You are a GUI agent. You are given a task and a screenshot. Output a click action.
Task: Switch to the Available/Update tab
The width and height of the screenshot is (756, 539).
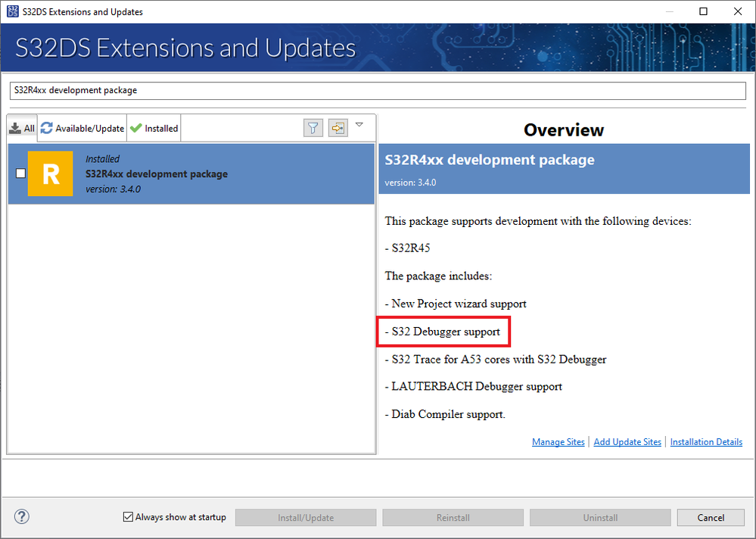(82, 129)
